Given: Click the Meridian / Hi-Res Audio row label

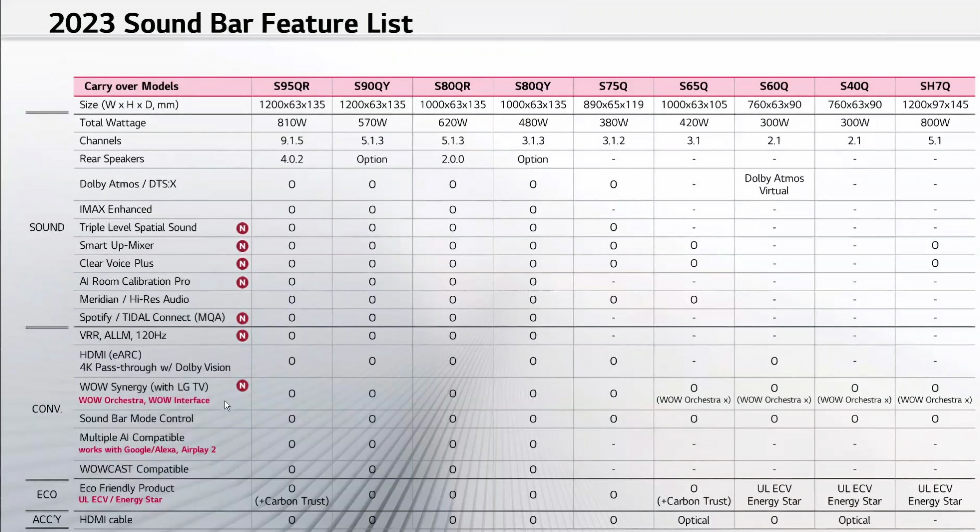Looking at the screenshot, I should click(x=134, y=299).
